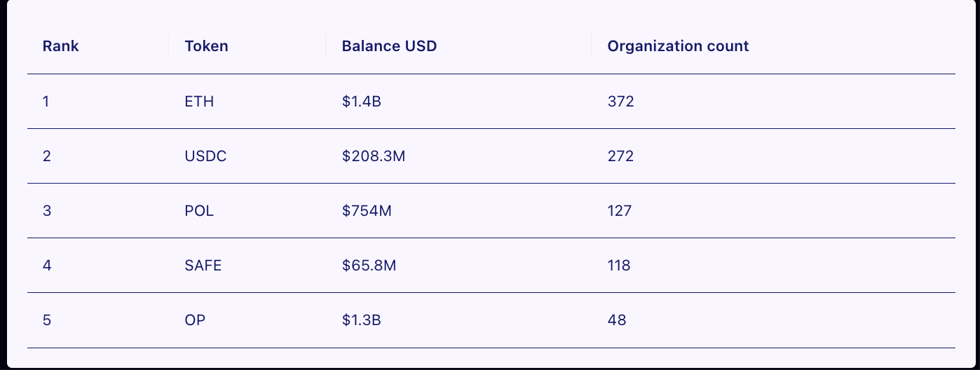This screenshot has height=370, width=980.
Task: Click the Organization count header
Action: click(678, 46)
